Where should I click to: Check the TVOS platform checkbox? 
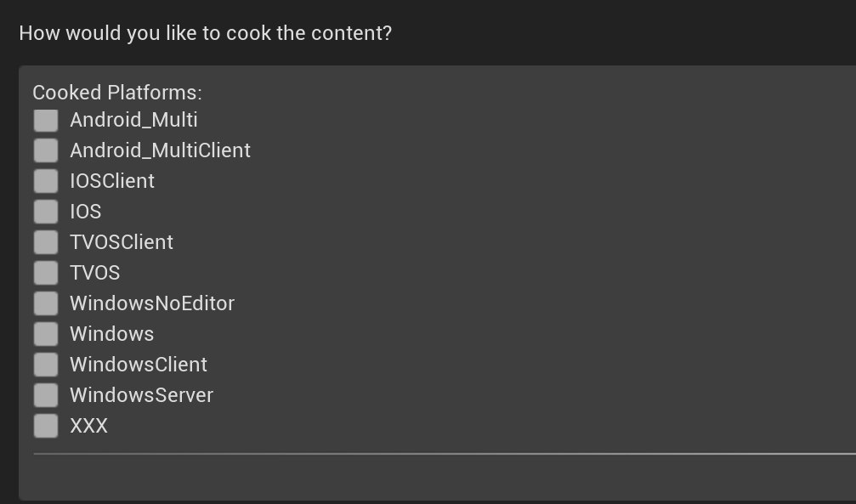46,273
